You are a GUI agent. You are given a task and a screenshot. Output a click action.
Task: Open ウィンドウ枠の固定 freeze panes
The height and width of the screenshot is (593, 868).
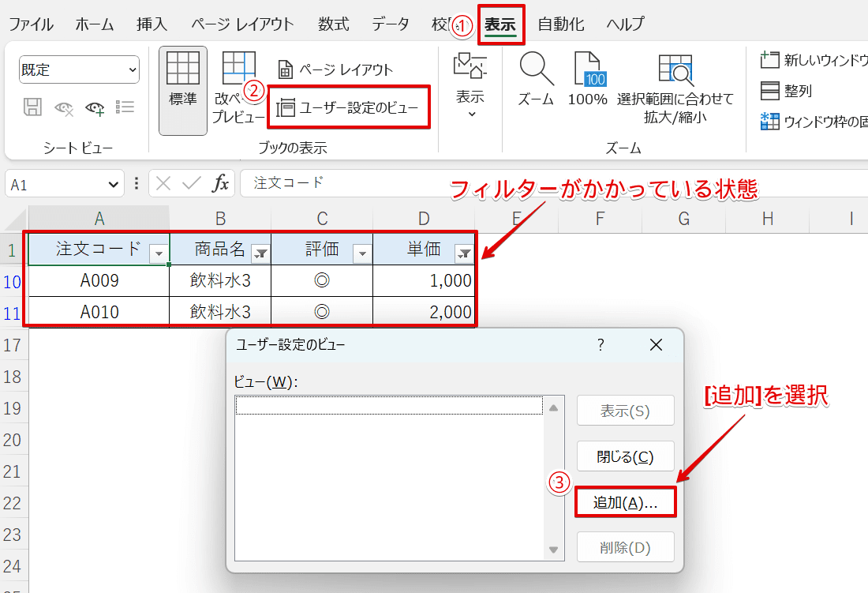(814, 122)
